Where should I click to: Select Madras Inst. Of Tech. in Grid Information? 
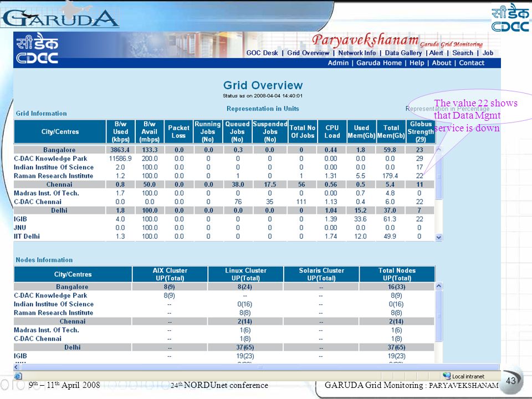pyautogui.click(x=224, y=193)
